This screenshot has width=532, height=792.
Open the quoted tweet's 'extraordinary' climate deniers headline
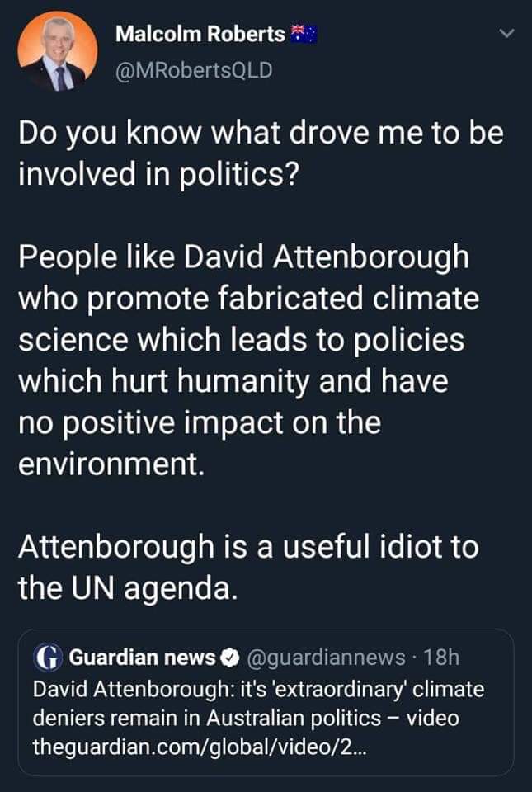pyautogui.click(x=258, y=703)
